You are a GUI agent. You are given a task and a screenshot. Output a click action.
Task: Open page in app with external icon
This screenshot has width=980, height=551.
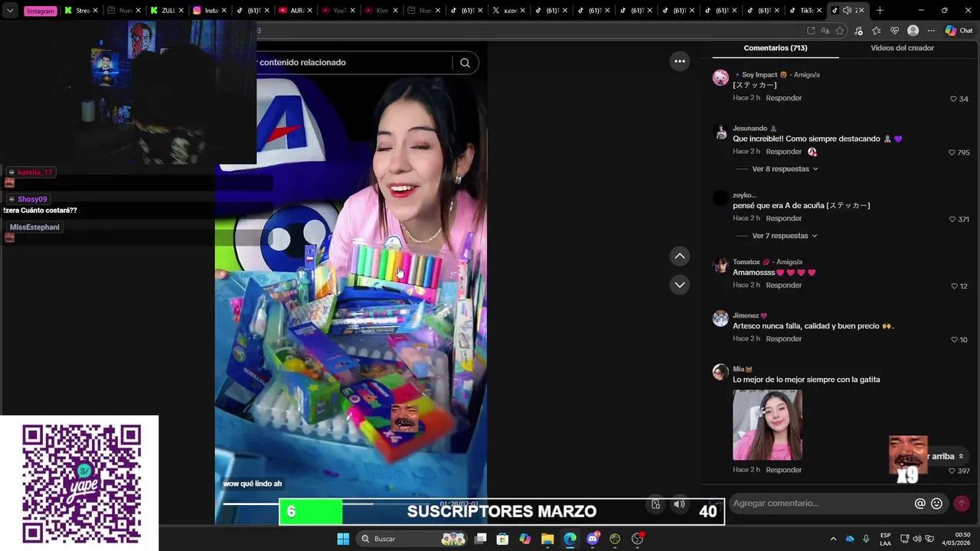point(811,31)
